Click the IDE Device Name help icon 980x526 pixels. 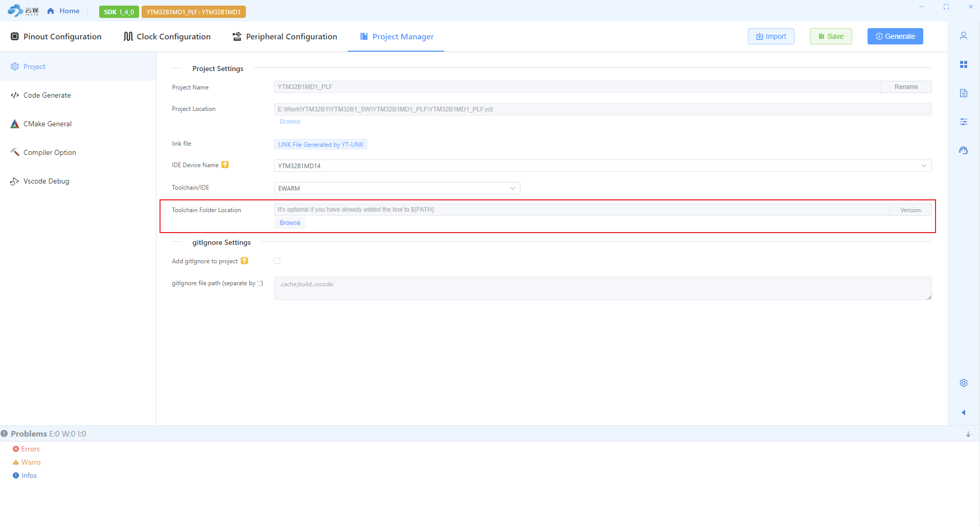point(225,165)
